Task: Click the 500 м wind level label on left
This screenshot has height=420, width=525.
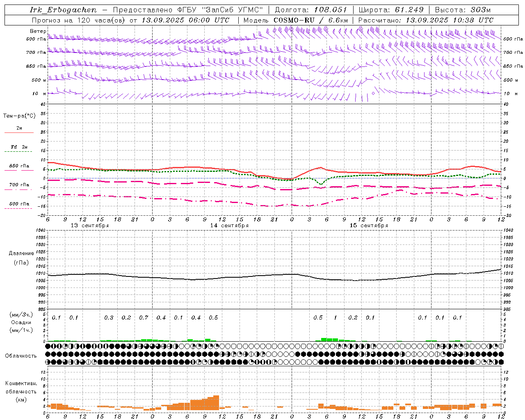Action: point(39,80)
